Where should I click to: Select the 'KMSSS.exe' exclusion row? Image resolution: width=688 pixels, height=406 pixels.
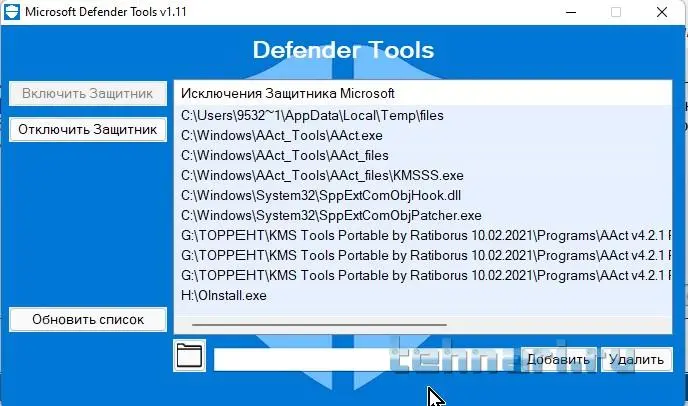pyautogui.click(x=423, y=176)
